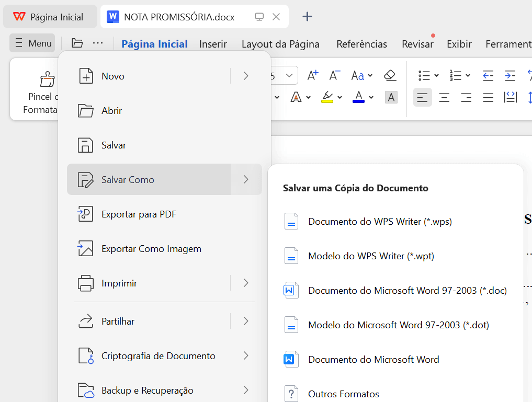Open the Menu button
Image resolution: width=532 pixels, height=402 pixels.
click(32, 43)
